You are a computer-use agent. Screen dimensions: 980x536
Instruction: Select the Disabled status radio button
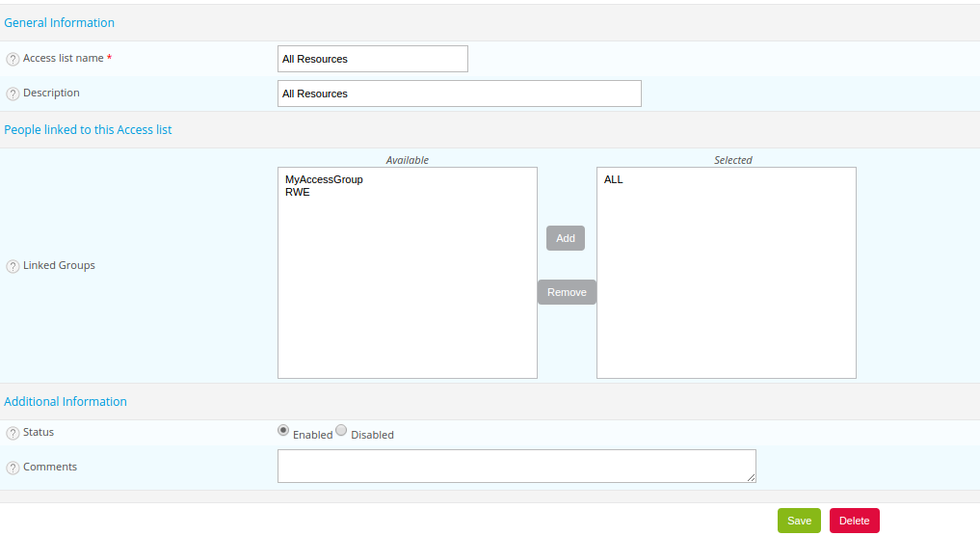(341, 430)
